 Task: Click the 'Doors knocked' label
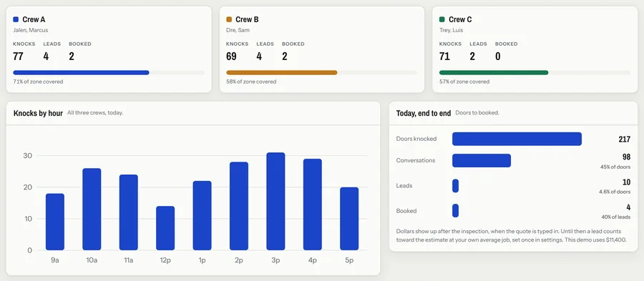click(416, 139)
